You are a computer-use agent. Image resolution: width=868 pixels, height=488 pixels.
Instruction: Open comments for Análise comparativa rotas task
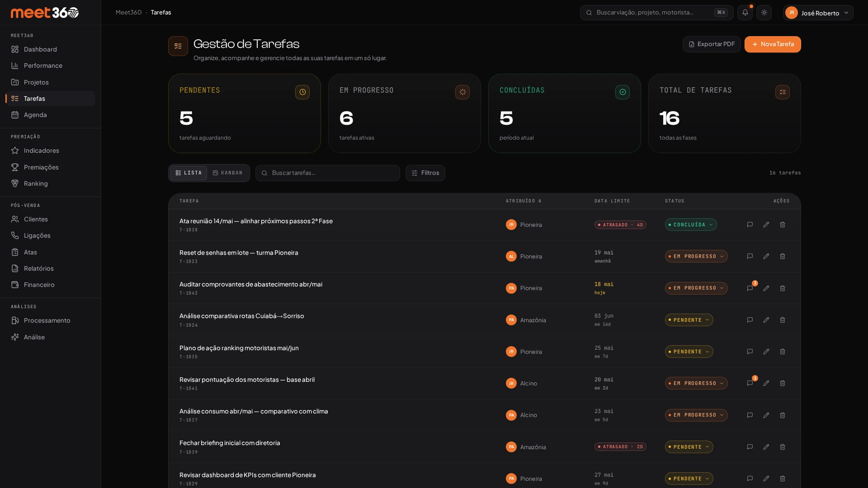pos(750,320)
